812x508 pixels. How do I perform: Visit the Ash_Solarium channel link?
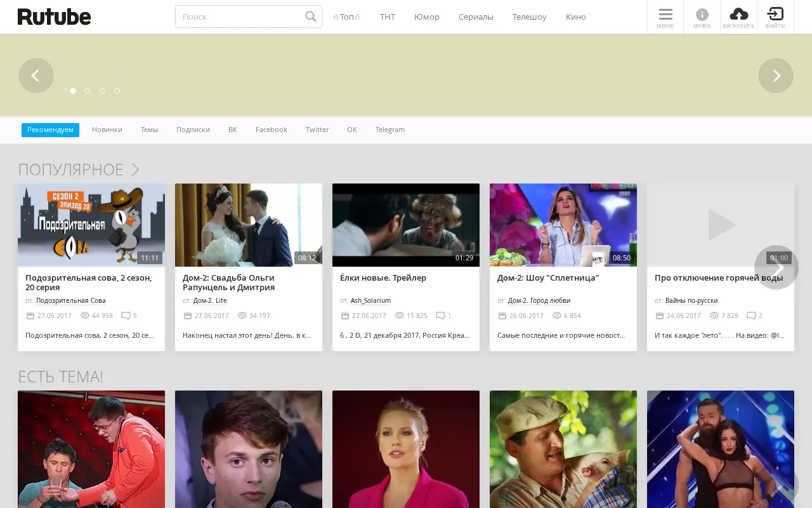370,300
